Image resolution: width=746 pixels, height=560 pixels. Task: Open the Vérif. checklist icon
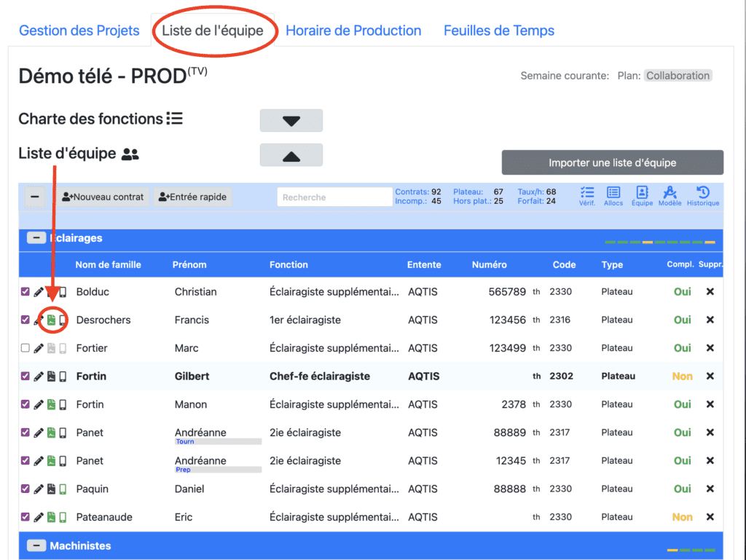[x=586, y=195]
